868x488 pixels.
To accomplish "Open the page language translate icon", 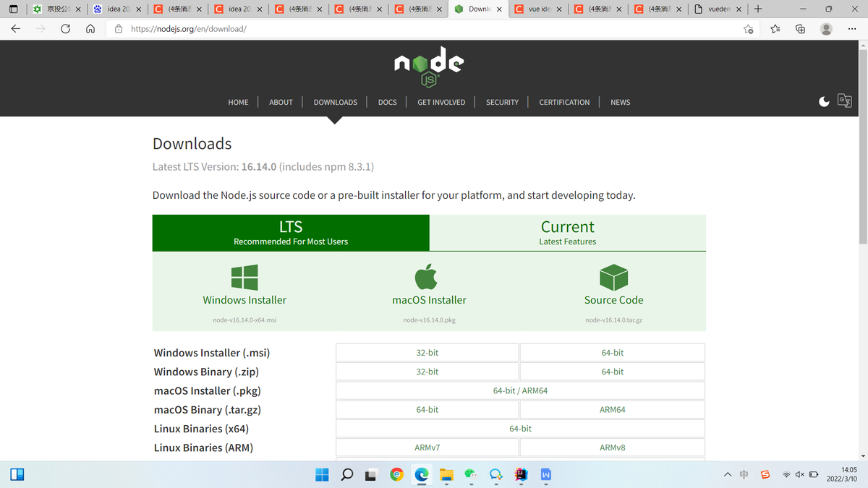I will [844, 100].
